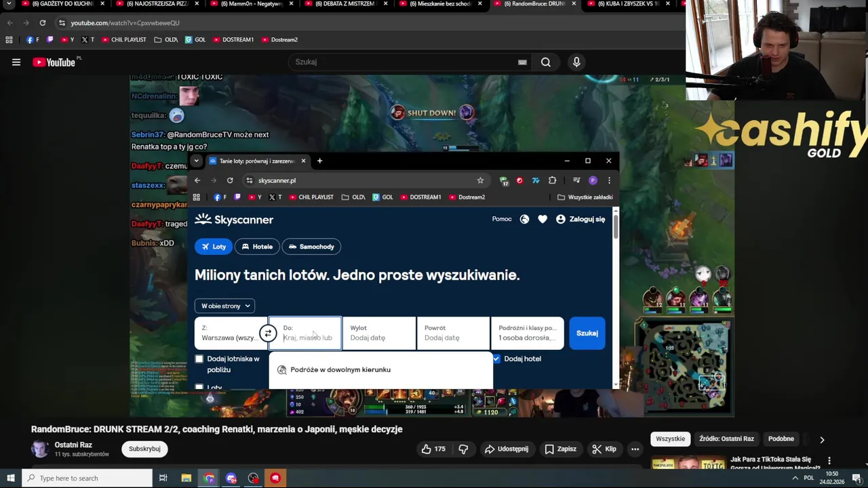The image size is (868, 488).
Task: Go back in the Skyscanner browser window
Action: coord(197,180)
